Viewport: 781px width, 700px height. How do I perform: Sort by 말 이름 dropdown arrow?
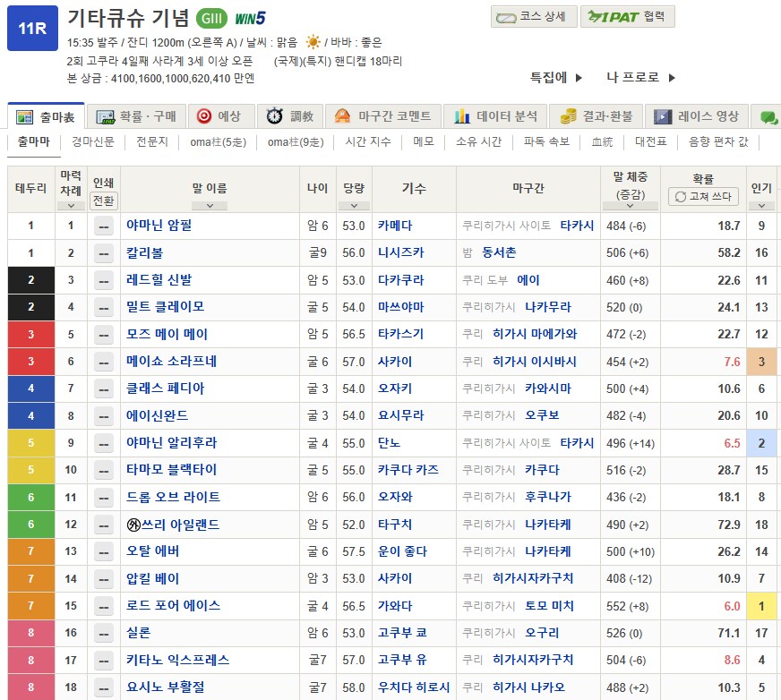point(210,206)
